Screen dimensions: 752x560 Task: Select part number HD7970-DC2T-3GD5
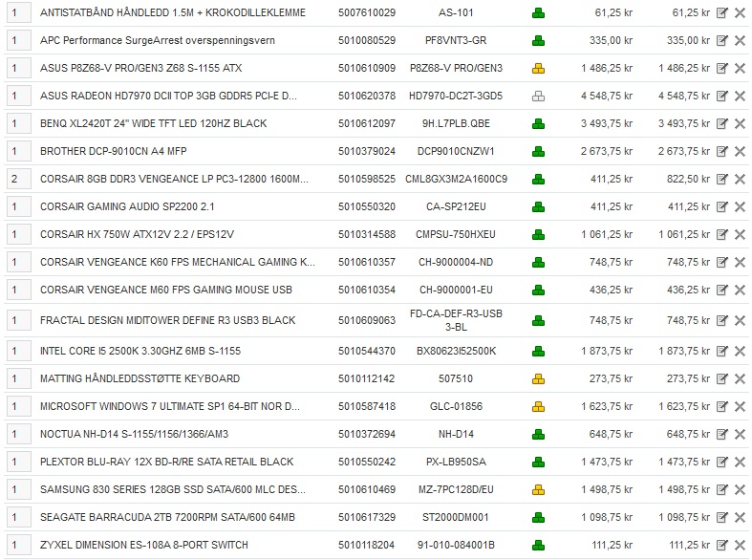pyautogui.click(x=456, y=96)
